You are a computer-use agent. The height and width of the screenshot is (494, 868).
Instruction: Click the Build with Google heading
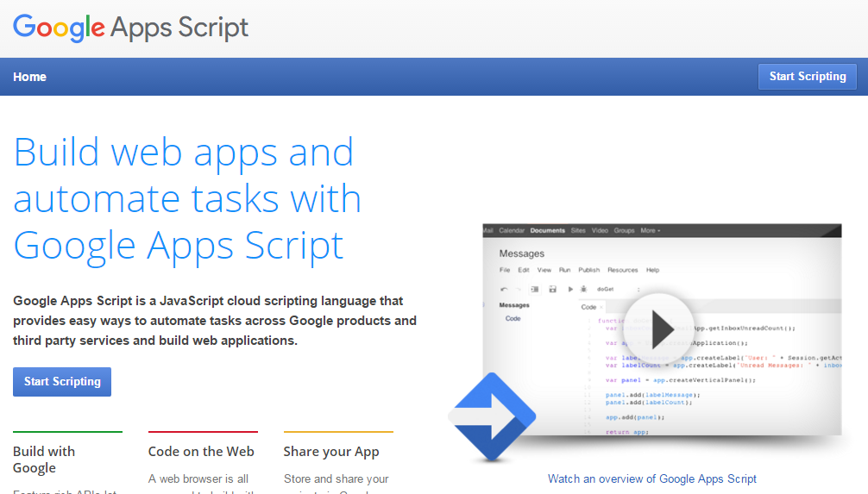[x=44, y=460]
